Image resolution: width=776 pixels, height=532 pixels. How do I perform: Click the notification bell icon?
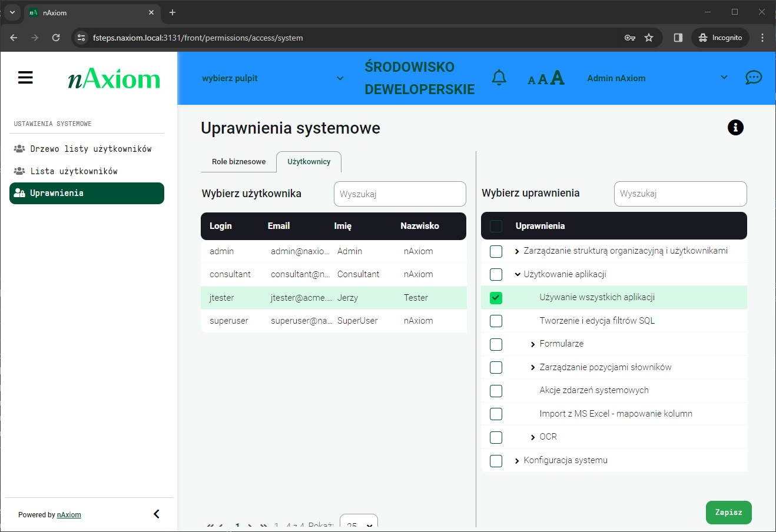(499, 78)
